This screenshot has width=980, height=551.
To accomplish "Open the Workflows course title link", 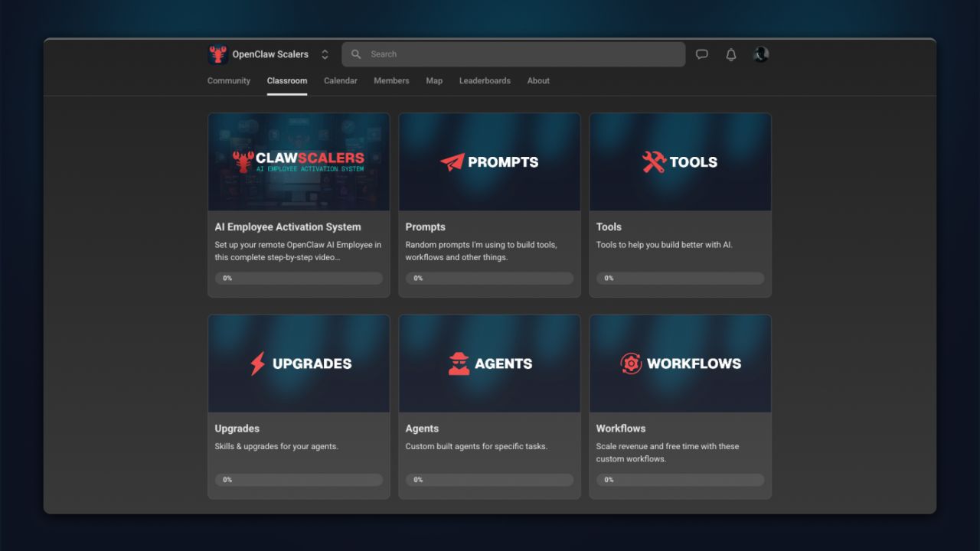I will 621,429.
